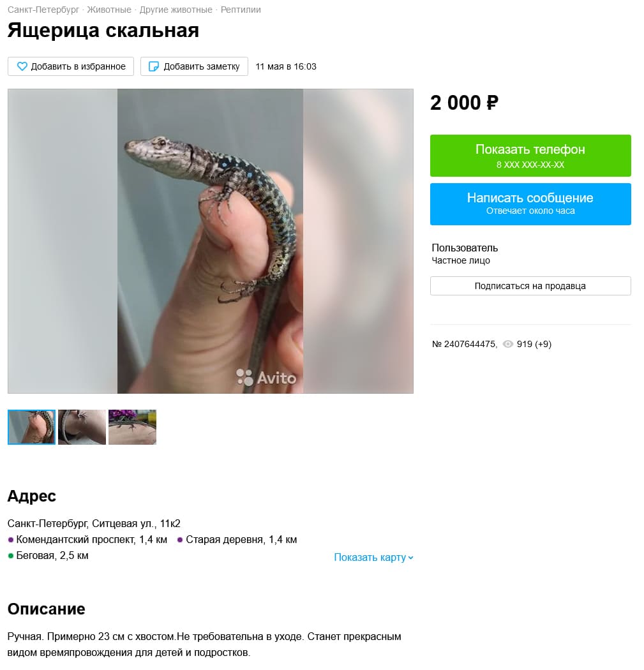Click the purple Старая деревня metro dot

(x=181, y=540)
